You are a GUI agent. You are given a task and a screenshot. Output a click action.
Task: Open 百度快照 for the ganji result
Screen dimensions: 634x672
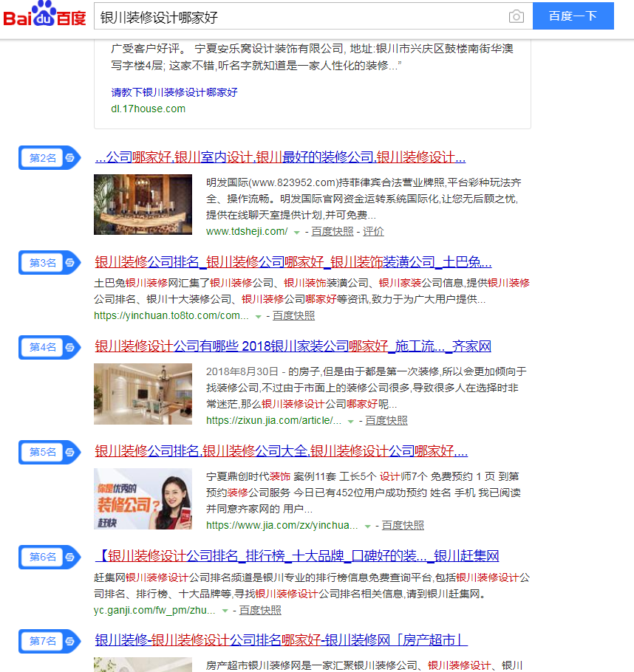point(260,610)
